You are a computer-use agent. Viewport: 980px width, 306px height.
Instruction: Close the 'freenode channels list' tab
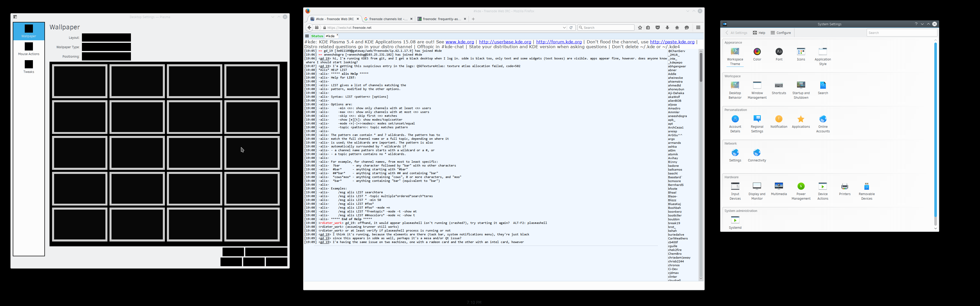tap(411, 19)
